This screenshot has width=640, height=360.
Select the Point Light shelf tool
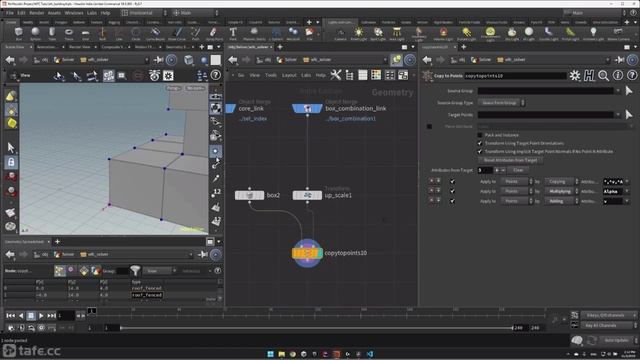(359, 33)
